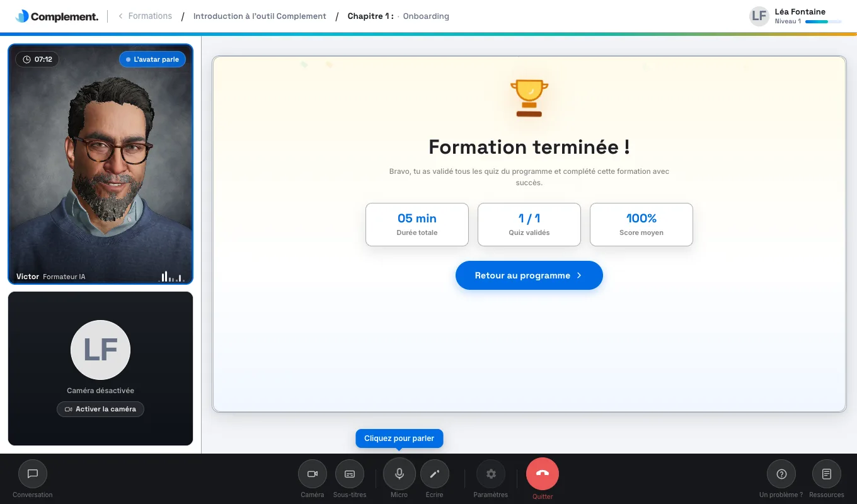Click the 07:12 session timer
This screenshot has width=857, height=504.
click(37, 59)
